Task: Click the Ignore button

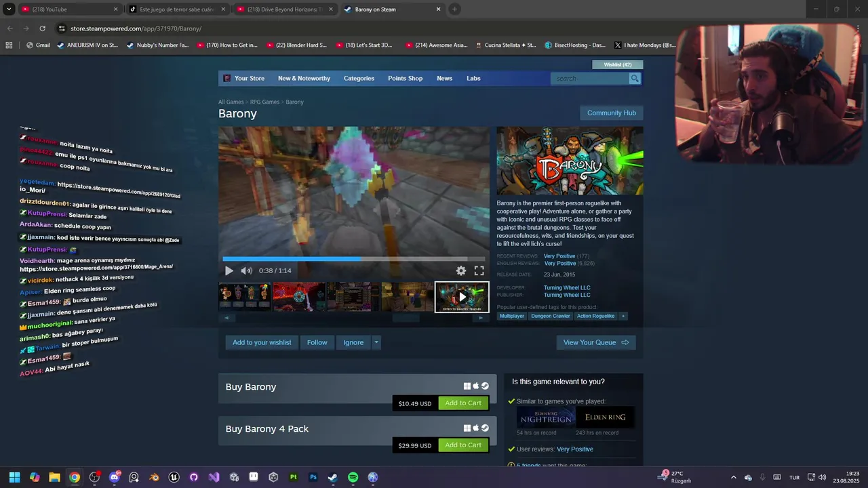Action: [x=353, y=342]
